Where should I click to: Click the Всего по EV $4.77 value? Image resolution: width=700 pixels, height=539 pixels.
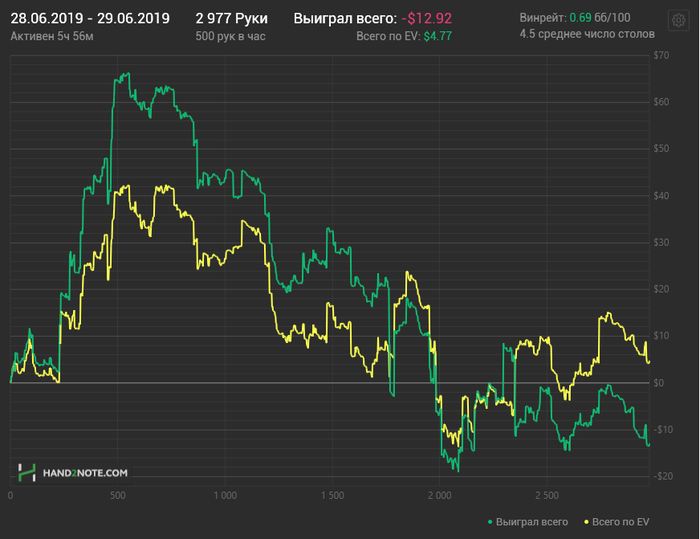click(x=438, y=36)
